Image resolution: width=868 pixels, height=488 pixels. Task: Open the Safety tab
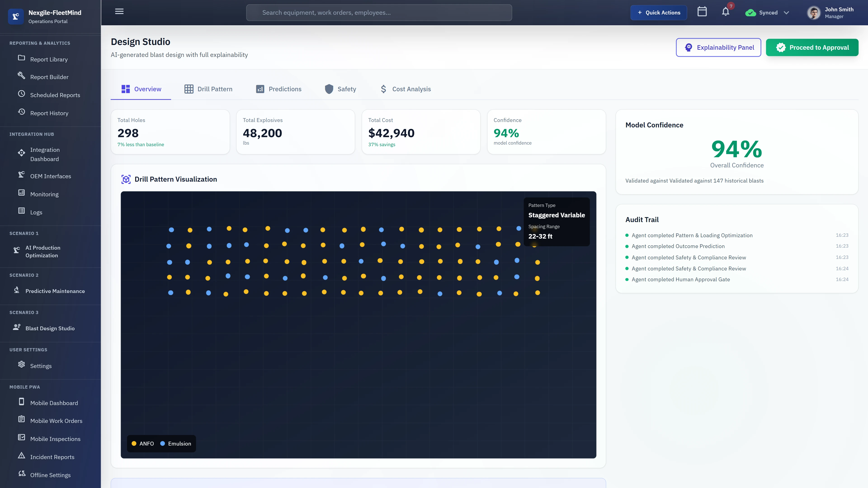(x=340, y=89)
